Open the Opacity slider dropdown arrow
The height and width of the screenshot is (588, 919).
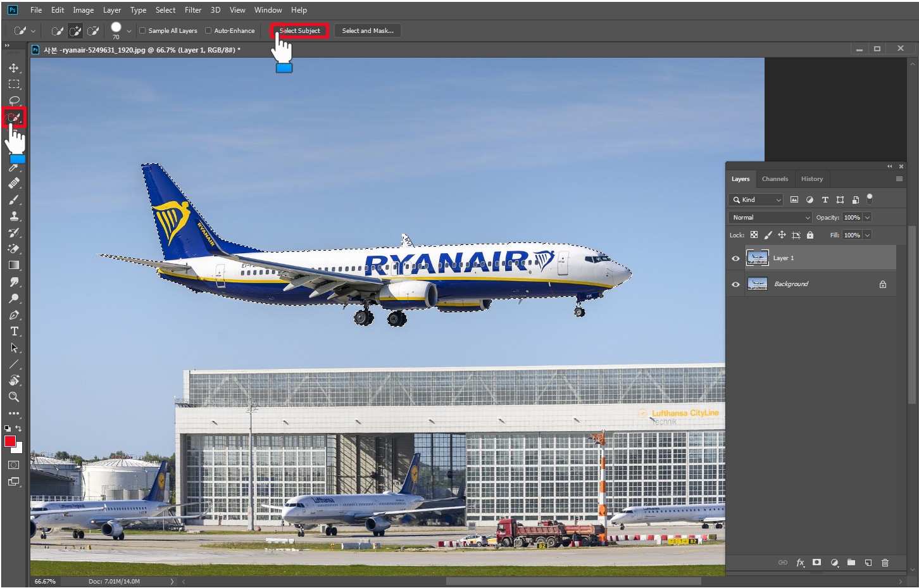coord(867,217)
